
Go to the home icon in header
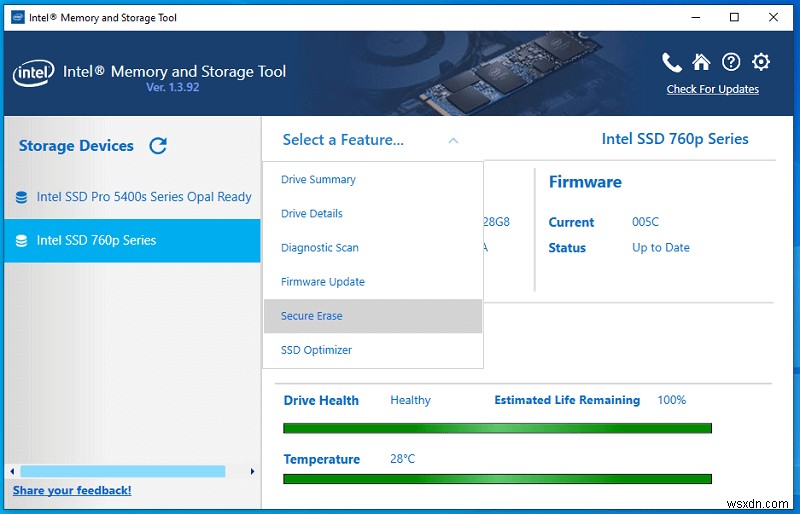tap(701, 62)
